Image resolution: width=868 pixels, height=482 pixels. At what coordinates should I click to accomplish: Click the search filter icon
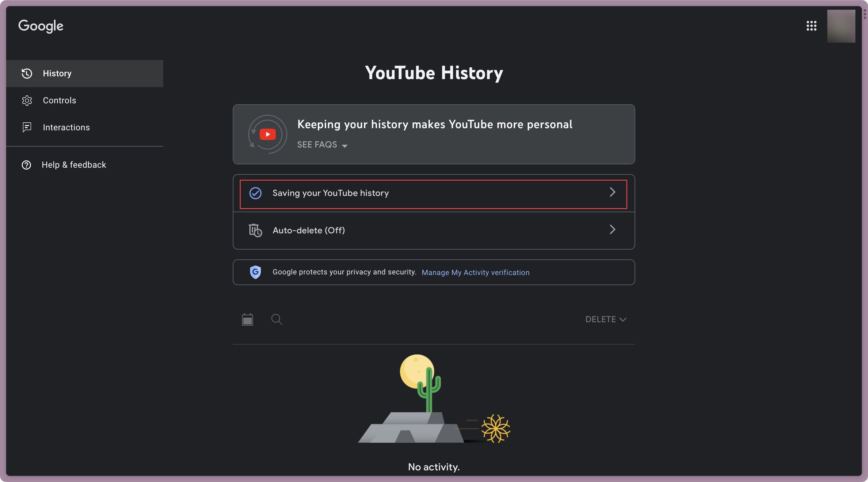click(x=277, y=319)
